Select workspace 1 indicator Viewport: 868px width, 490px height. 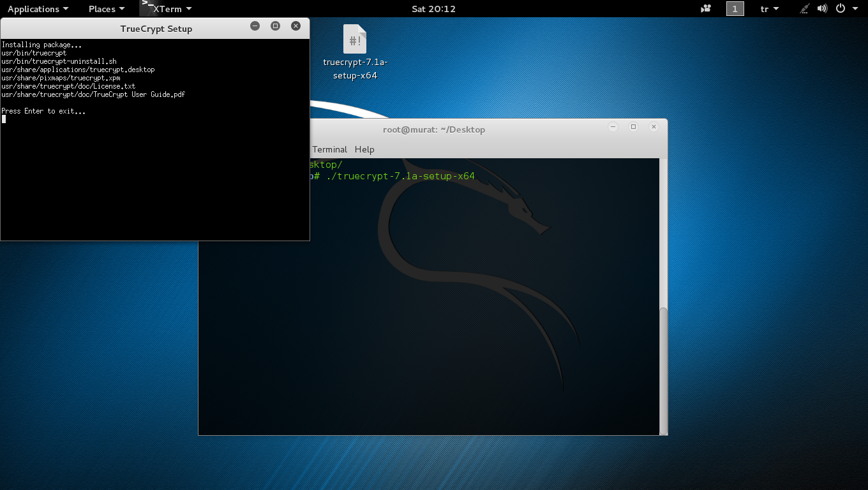point(735,9)
